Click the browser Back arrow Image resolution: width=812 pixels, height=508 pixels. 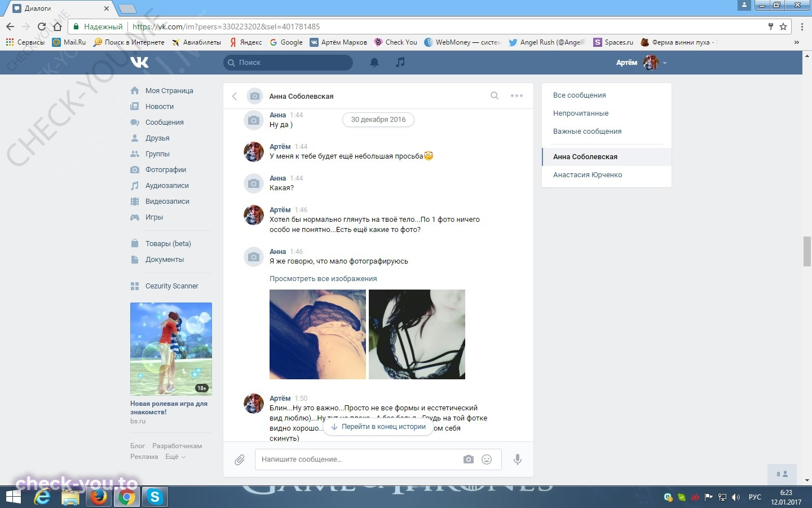tap(10, 27)
